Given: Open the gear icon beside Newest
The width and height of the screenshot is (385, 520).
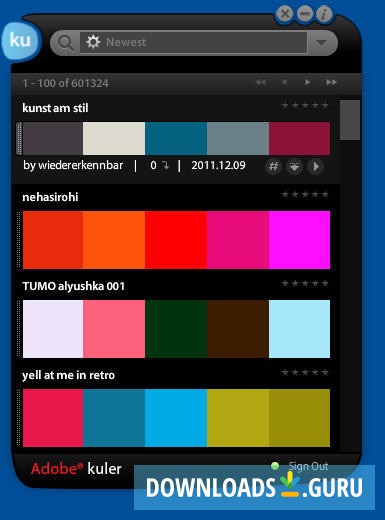Looking at the screenshot, I should click(93, 42).
